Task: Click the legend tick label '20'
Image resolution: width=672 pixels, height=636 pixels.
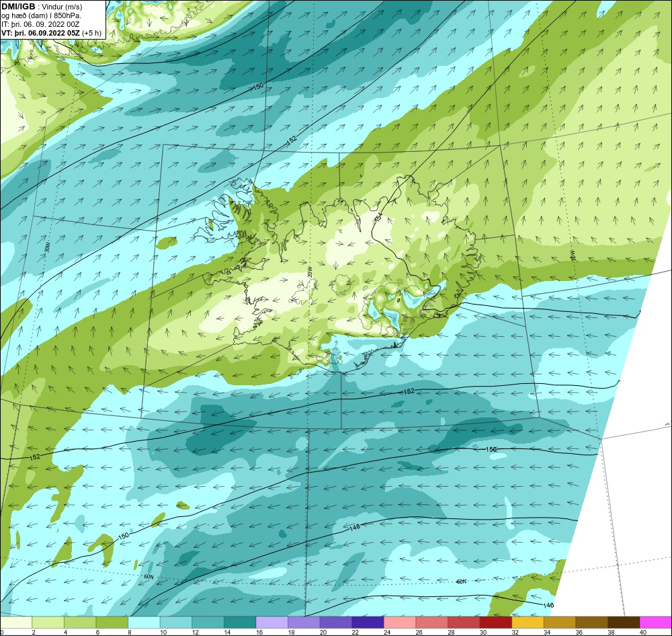Action: pos(323,632)
